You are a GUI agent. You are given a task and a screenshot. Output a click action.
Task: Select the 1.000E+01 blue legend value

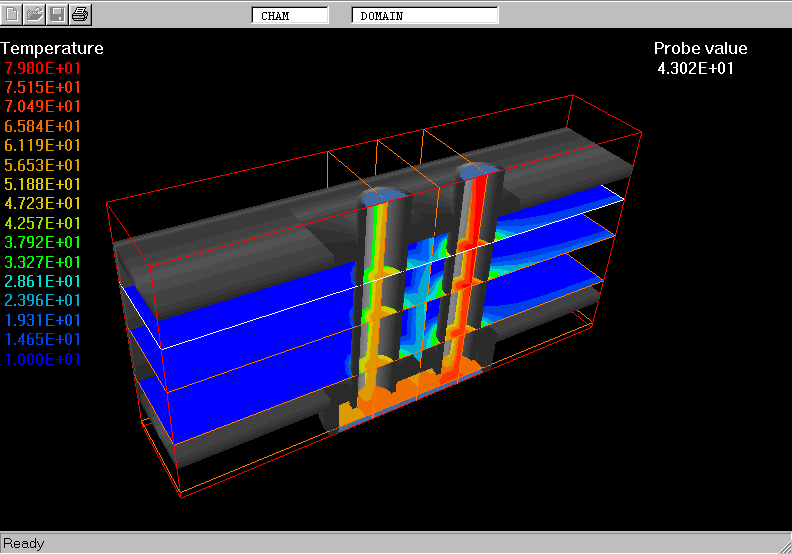[x=43, y=359]
